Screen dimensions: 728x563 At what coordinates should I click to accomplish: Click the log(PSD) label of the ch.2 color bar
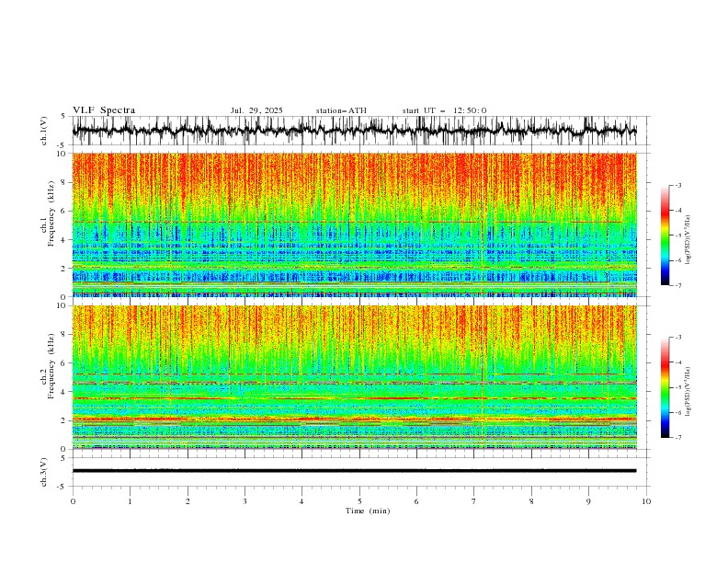(x=688, y=393)
